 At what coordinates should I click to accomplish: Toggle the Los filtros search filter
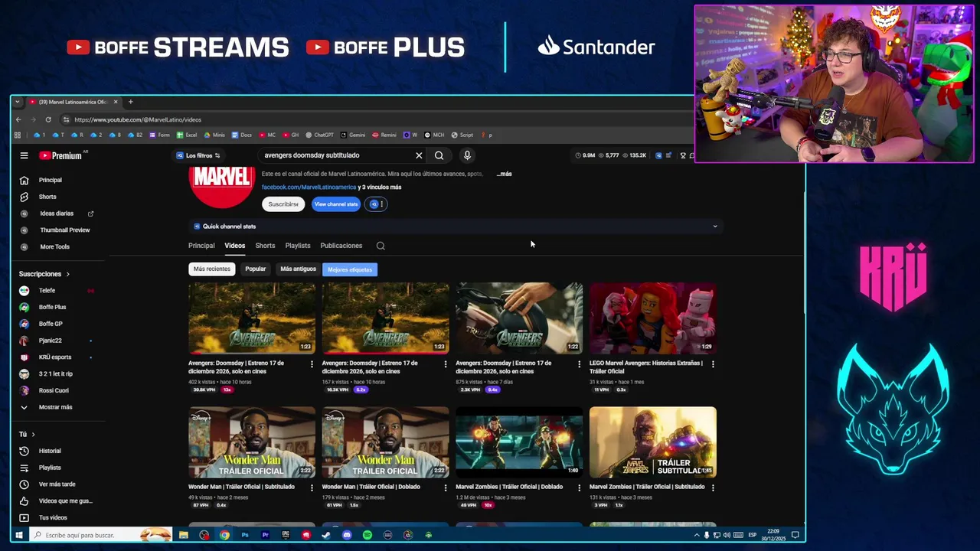tap(198, 155)
